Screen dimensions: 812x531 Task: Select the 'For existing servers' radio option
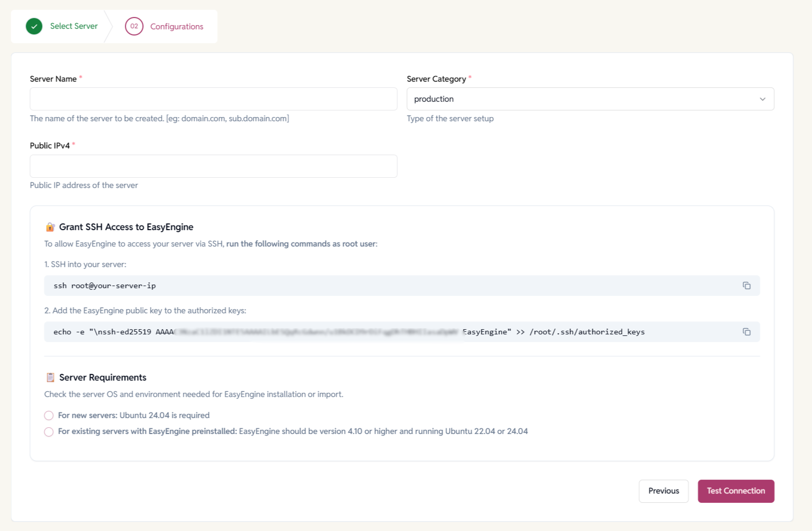pos(49,432)
